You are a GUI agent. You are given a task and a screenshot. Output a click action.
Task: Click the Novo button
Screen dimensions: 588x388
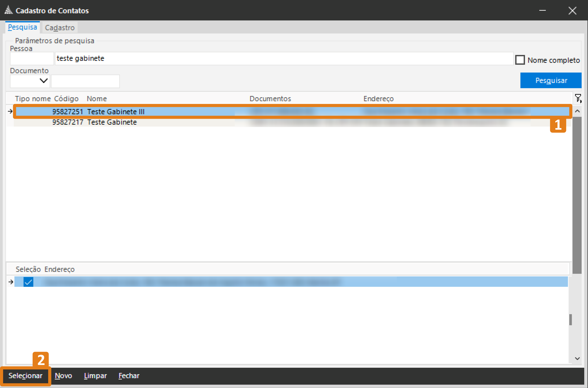pyautogui.click(x=63, y=376)
